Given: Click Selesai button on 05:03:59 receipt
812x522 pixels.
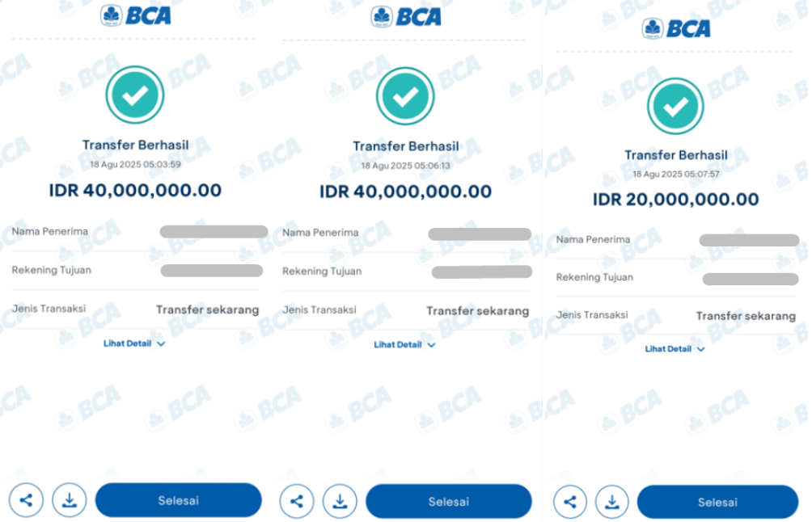Looking at the screenshot, I should 179,500.
